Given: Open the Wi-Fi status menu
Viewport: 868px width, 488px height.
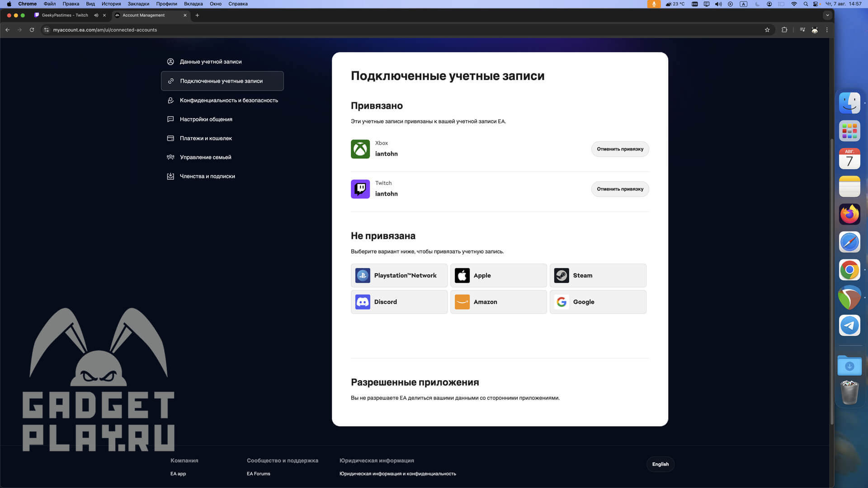Looking at the screenshot, I should (x=794, y=4).
